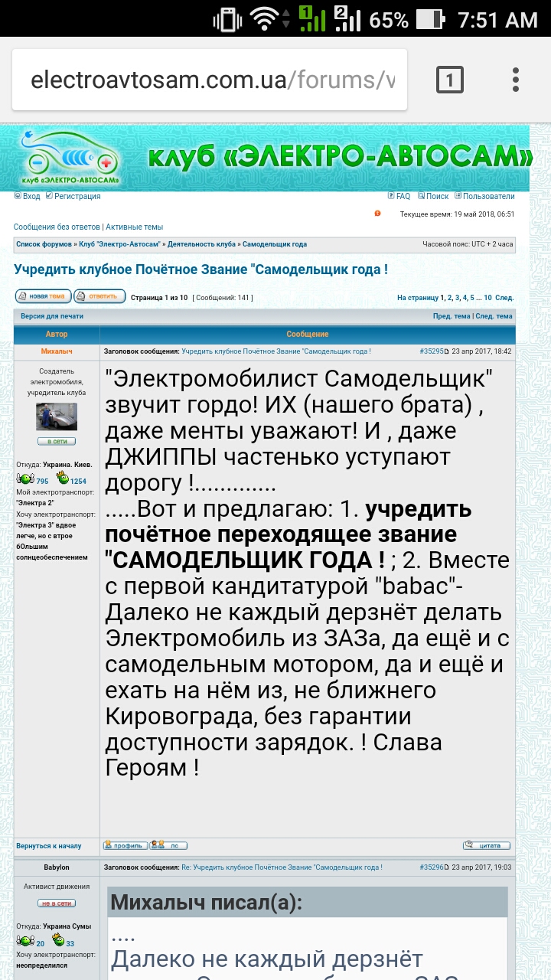Open the browser tab switcher

coord(449,80)
